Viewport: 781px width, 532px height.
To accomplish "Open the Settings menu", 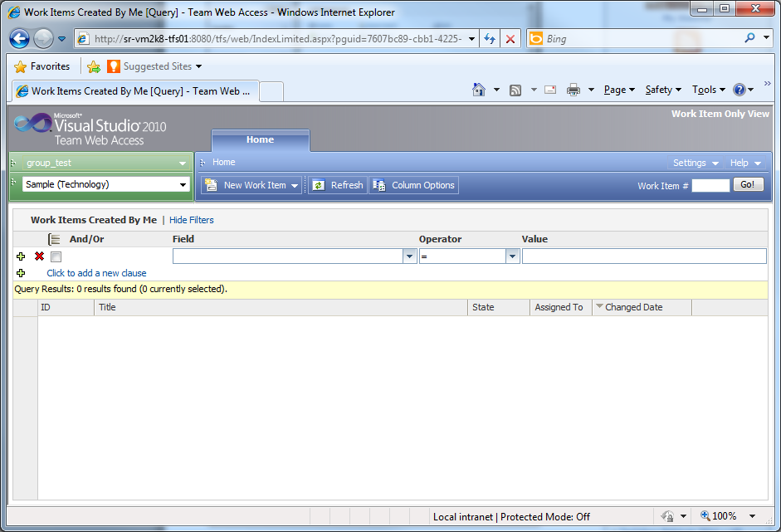I will click(x=694, y=163).
